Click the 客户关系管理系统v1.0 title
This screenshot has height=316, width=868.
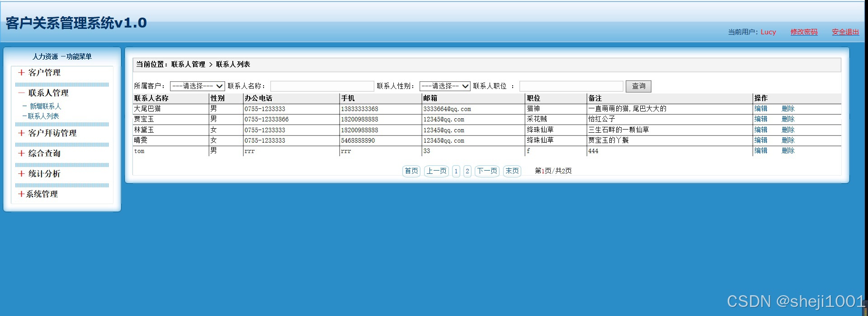[76, 23]
